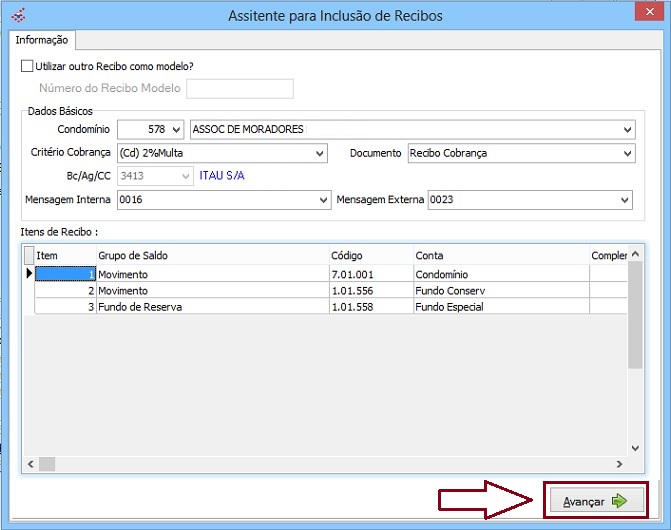Click the grid's select-all corner cell
671x530 pixels.
coord(29,256)
